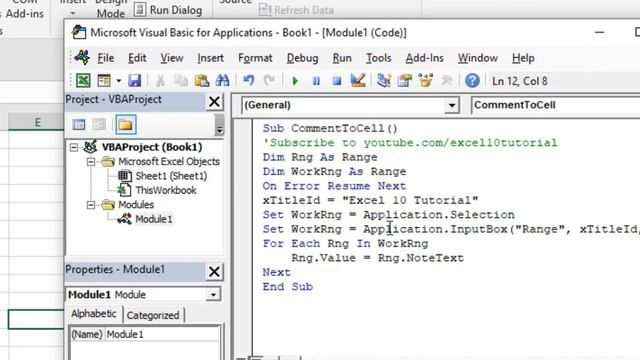Click the 'Rng.Value = Rng.NoteText' line
The image size is (640, 360).
click(377, 258)
